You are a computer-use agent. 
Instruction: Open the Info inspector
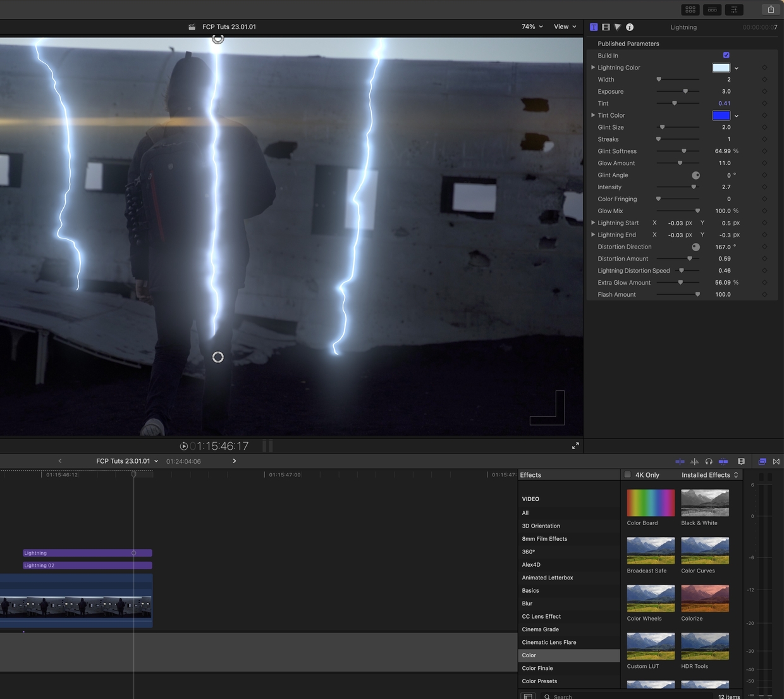(x=629, y=27)
